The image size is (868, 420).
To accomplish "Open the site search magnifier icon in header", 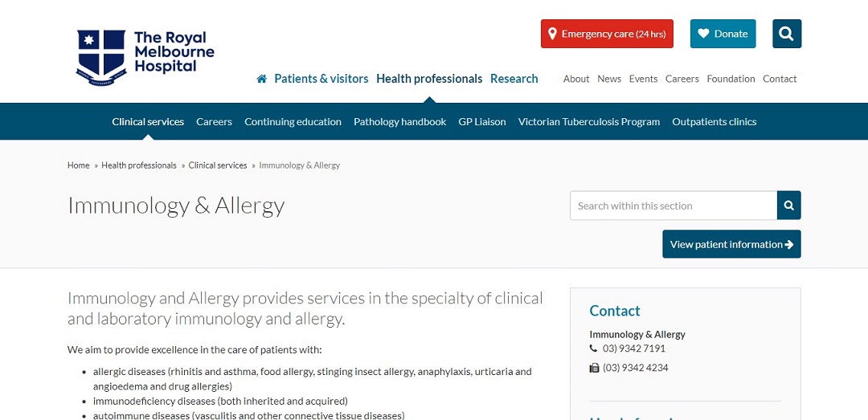I will point(787,34).
